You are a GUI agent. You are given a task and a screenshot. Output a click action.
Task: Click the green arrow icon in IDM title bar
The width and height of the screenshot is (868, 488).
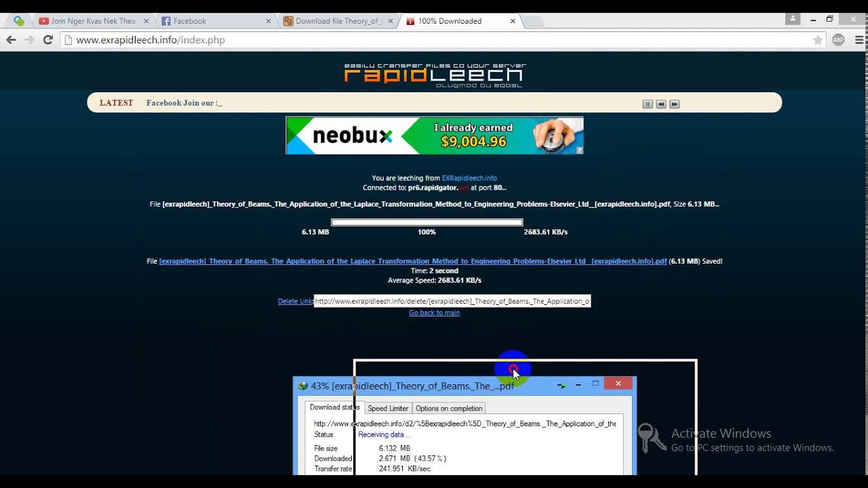pyautogui.click(x=561, y=385)
